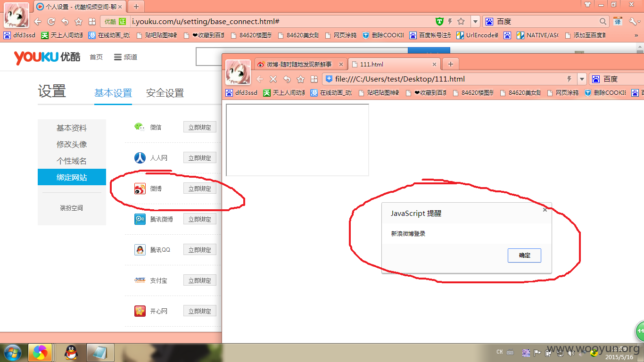Click the 微信 WeChat icon
Image resolution: width=644 pixels, height=362 pixels.
pos(140,126)
